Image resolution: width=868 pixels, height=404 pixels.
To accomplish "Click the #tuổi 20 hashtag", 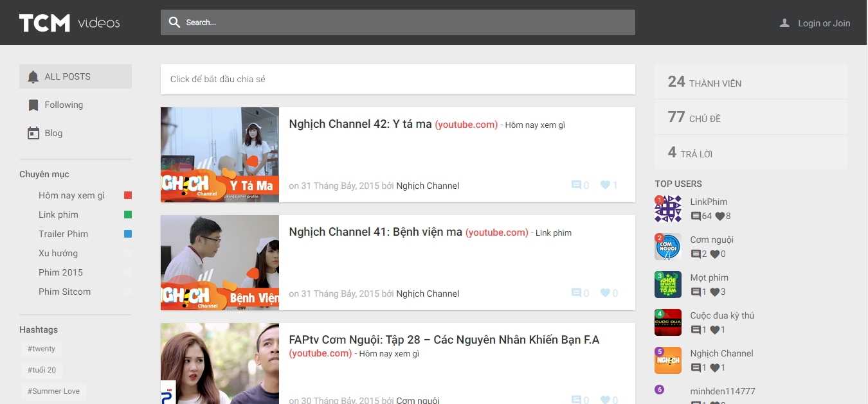I will click(42, 370).
